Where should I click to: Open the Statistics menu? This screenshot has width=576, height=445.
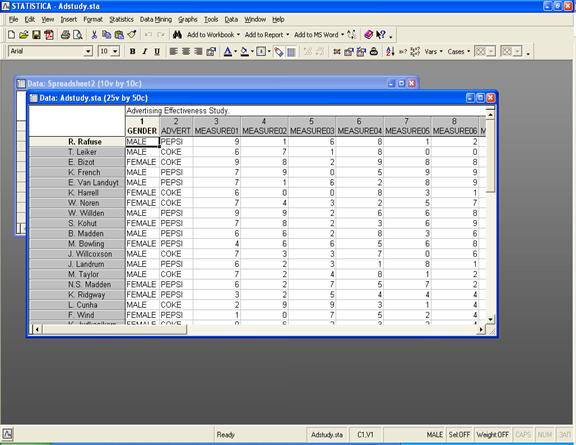(121, 19)
